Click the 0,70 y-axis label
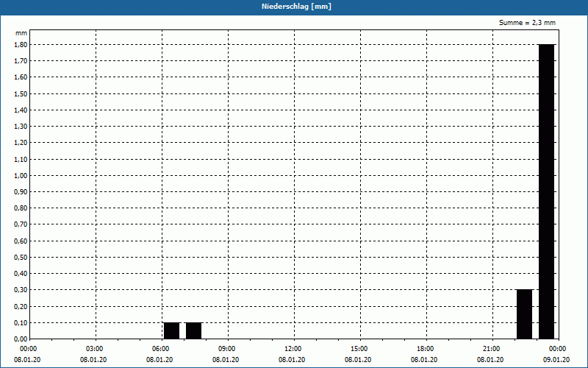This screenshot has height=368, width=588. pos(21,224)
